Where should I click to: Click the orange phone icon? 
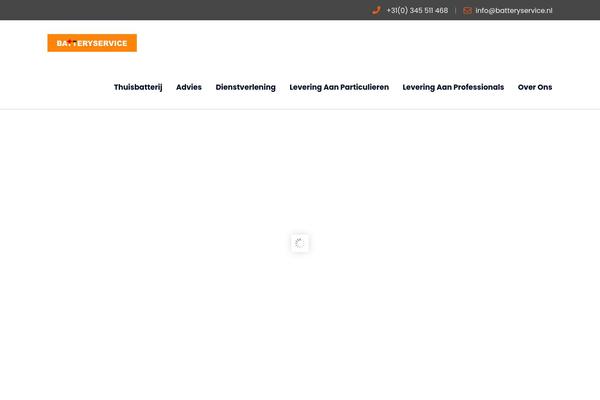pyautogui.click(x=376, y=10)
